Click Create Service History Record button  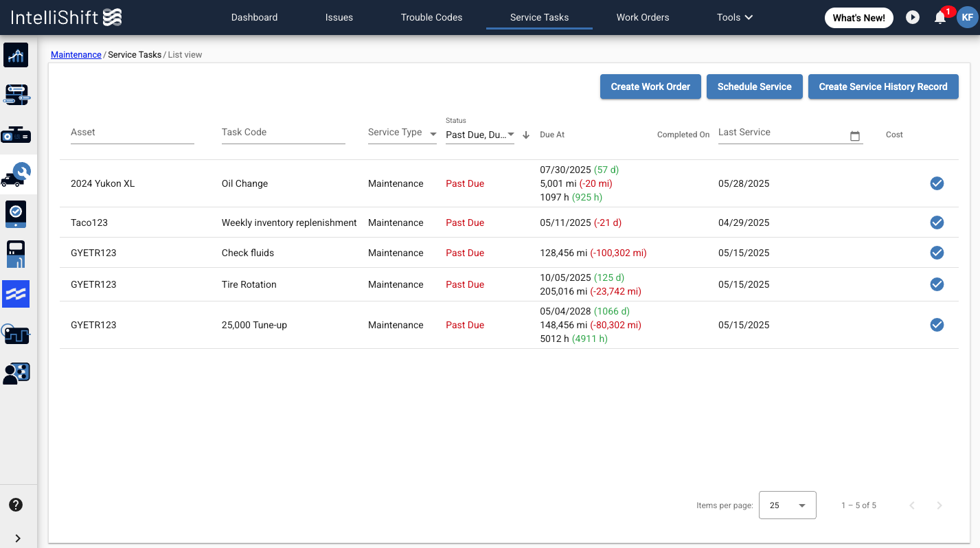883,87
